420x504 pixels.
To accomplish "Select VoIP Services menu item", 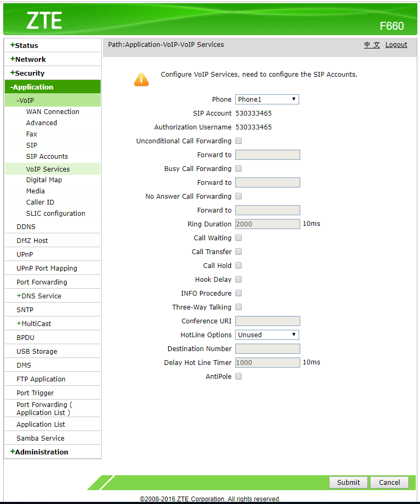I will [48, 169].
